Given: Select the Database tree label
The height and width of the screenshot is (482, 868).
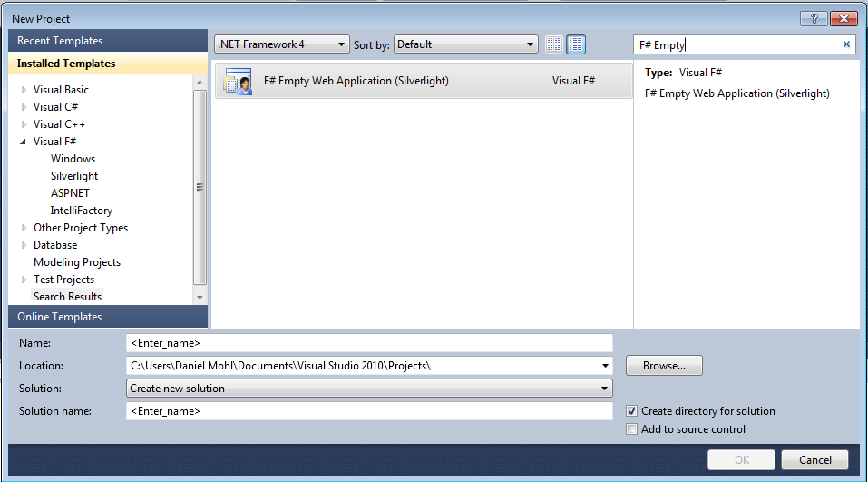Looking at the screenshot, I should (55, 245).
